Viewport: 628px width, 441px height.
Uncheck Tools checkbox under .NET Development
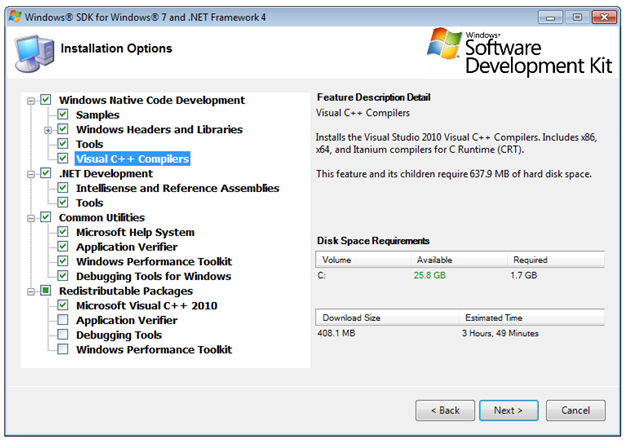[x=62, y=202]
